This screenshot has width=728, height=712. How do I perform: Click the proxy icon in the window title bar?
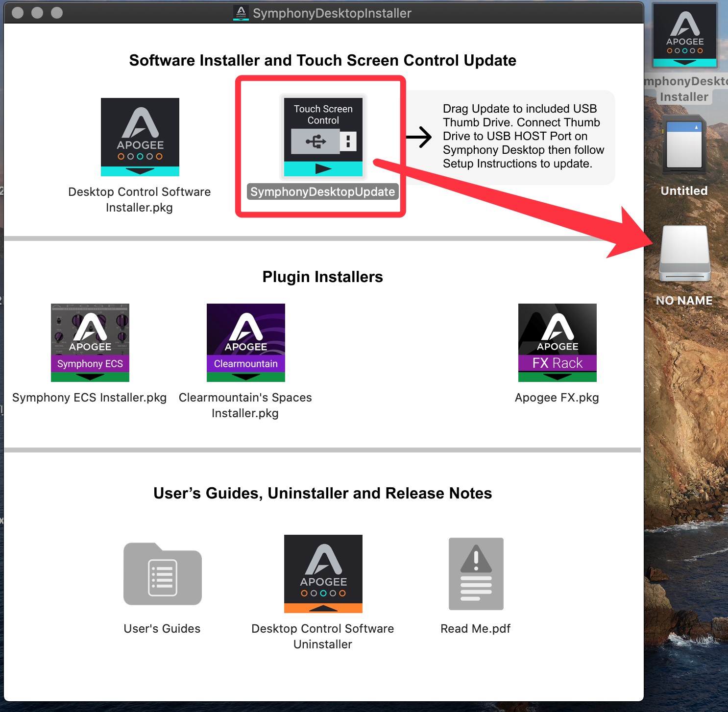pyautogui.click(x=241, y=13)
